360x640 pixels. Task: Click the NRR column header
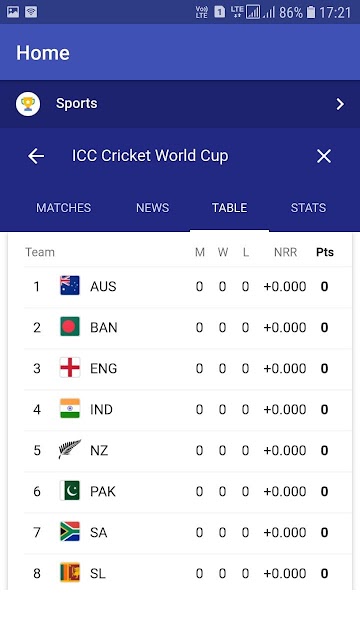285,252
